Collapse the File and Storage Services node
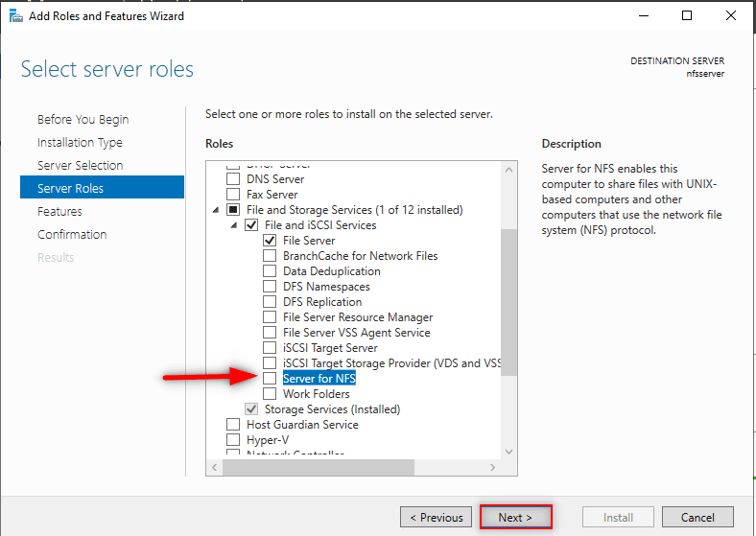The width and height of the screenshot is (756, 536). point(215,210)
